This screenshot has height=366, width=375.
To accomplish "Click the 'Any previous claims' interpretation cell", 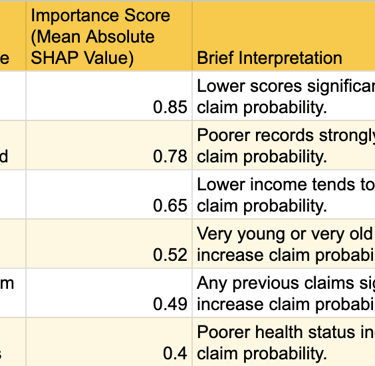I will tap(284, 293).
